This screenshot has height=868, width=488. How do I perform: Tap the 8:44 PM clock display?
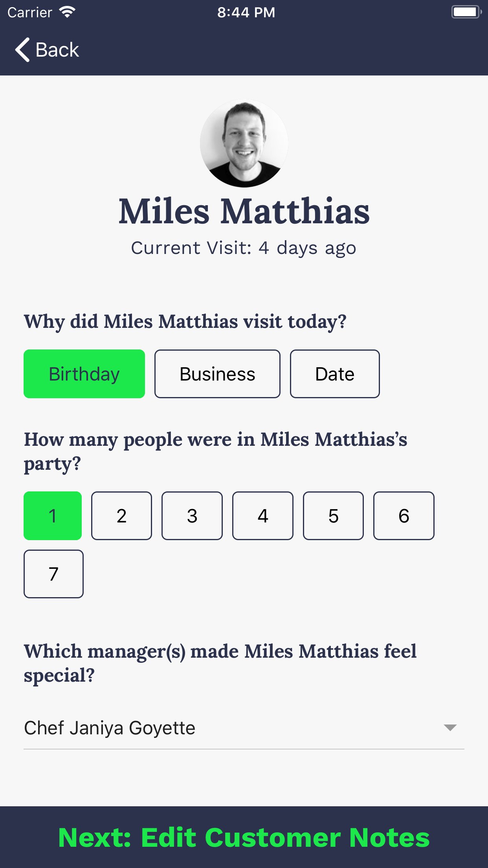[246, 12]
